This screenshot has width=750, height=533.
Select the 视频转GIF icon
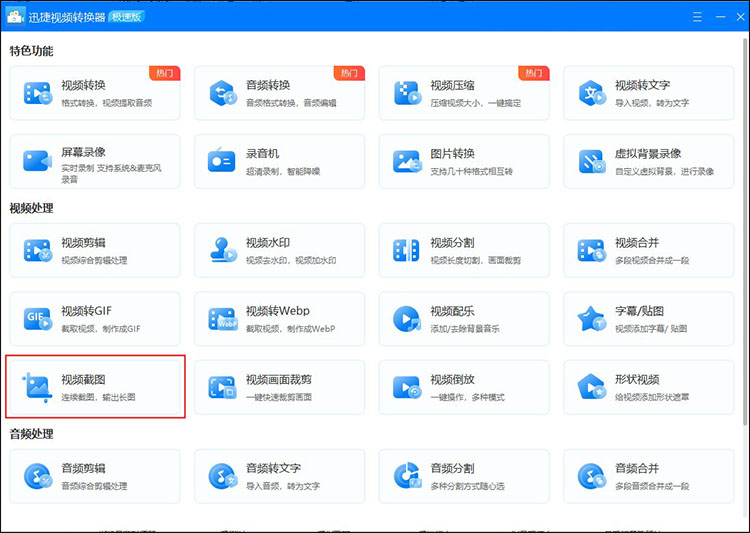coord(37,319)
